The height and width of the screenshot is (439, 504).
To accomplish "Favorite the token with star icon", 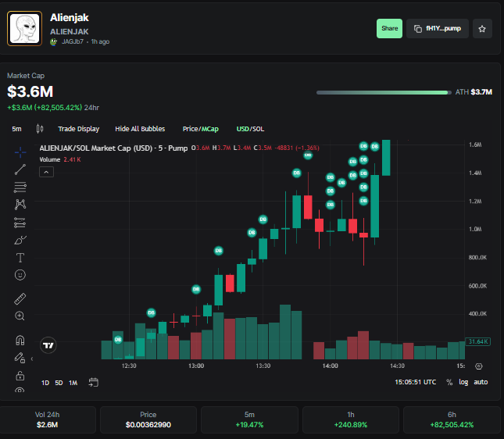I will point(482,29).
